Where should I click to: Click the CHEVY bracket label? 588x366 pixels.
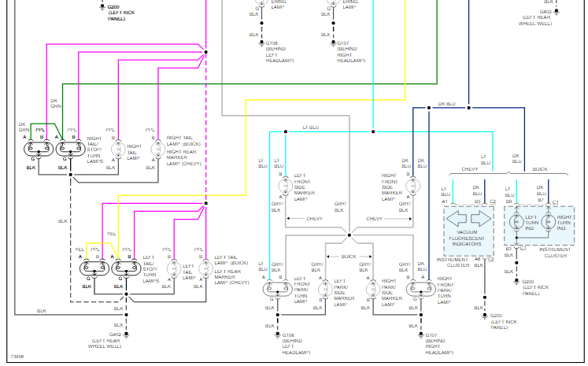pos(469,169)
